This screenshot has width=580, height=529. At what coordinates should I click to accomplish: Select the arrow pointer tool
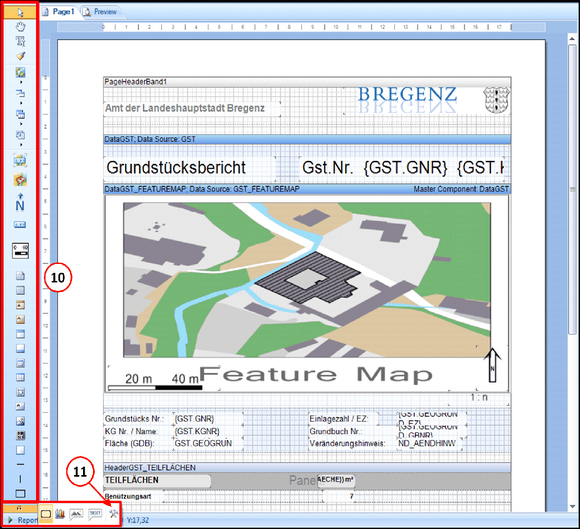(x=20, y=13)
